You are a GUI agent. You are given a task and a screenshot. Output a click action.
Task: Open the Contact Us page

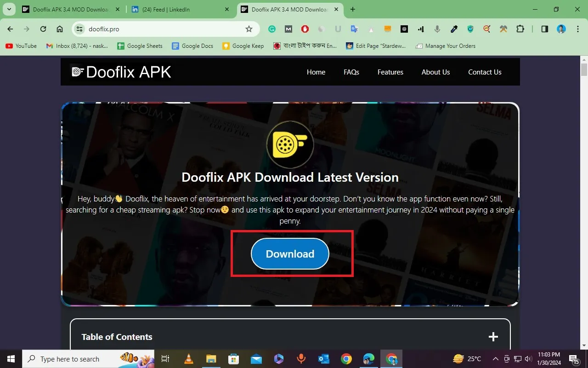(x=485, y=72)
